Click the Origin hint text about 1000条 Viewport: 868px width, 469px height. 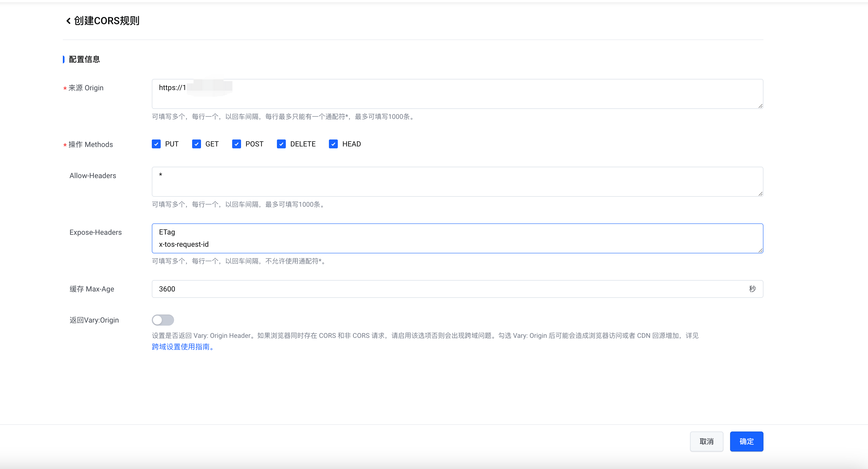tap(283, 116)
